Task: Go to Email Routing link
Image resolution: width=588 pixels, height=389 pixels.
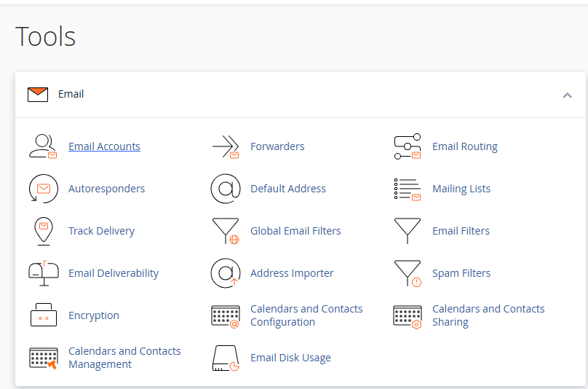Action: (465, 146)
